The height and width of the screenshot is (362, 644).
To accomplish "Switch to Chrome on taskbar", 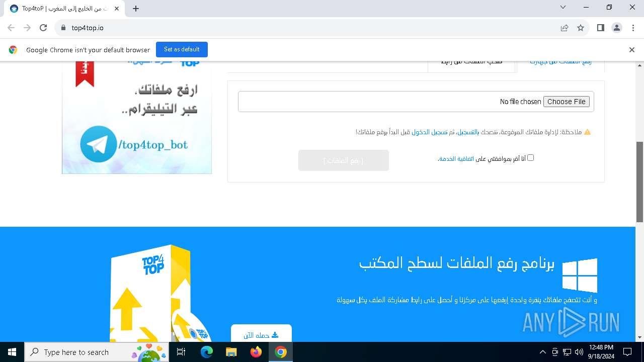I will coord(281,352).
